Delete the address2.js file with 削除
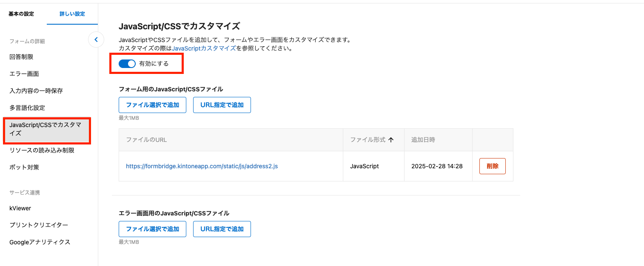 tap(493, 166)
